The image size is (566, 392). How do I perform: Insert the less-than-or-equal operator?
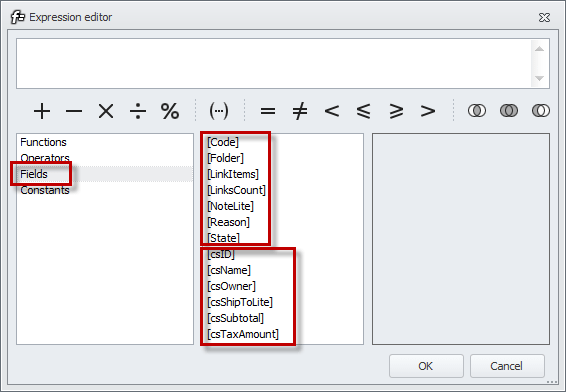point(363,111)
